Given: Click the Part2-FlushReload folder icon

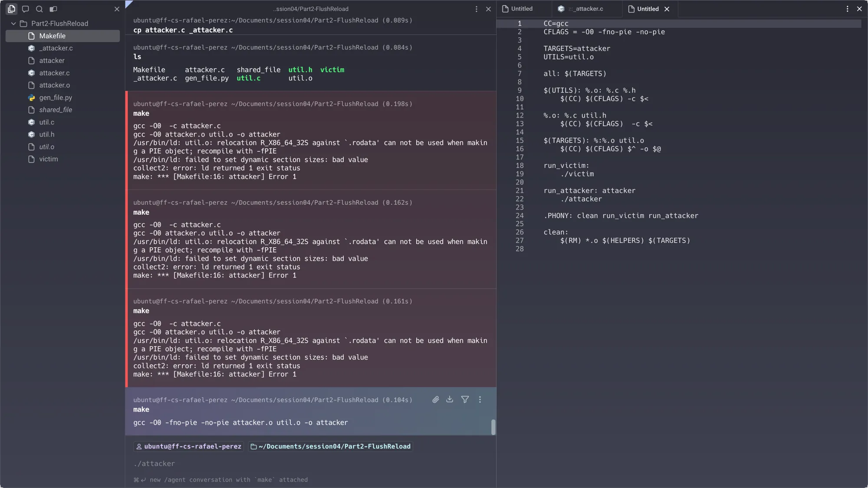Looking at the screenshot, I should (x=23, y=23).
